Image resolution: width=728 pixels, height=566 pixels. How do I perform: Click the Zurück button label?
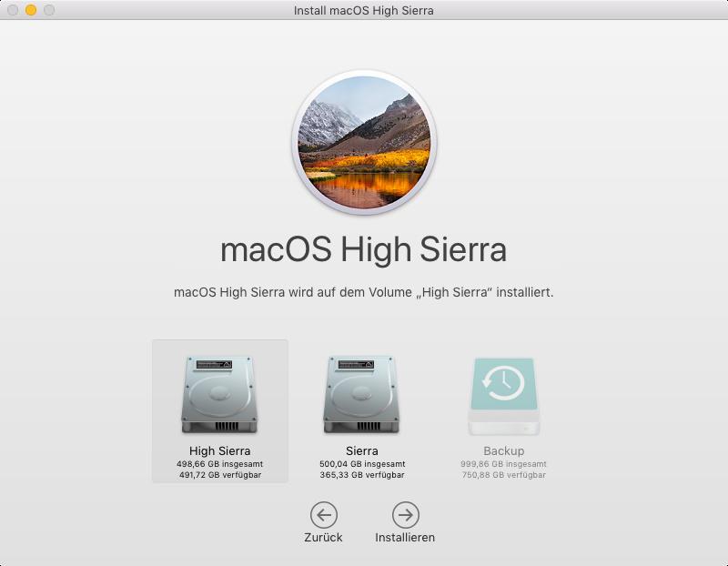[323, 537]
